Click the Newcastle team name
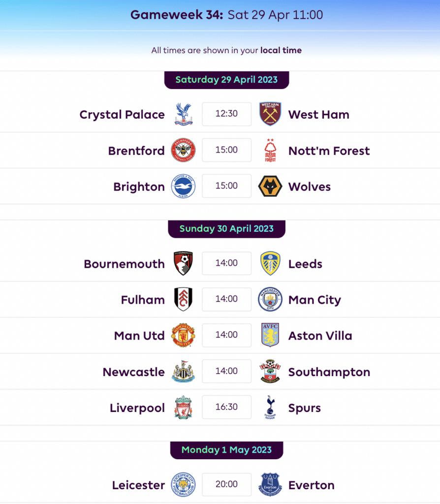Viewport: 440px width, 504px height. pyautogui.click(x=134, y=372)
